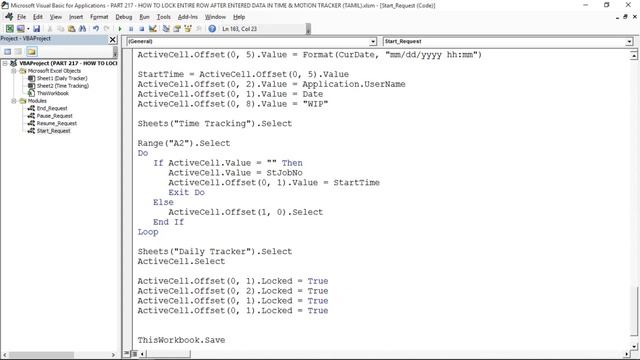Click the Copy toolbar icon
The width and height of the screenshot is (640, 360).
60,29
